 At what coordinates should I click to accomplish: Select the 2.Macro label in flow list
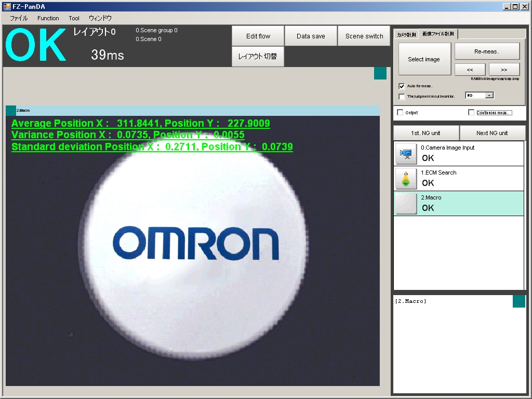tap(431, 197)
